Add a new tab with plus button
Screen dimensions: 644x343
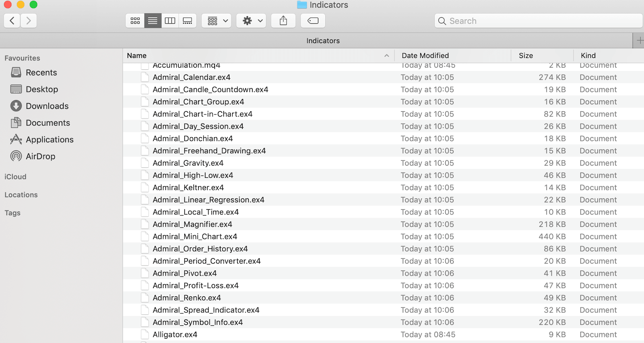click(639, 41)
